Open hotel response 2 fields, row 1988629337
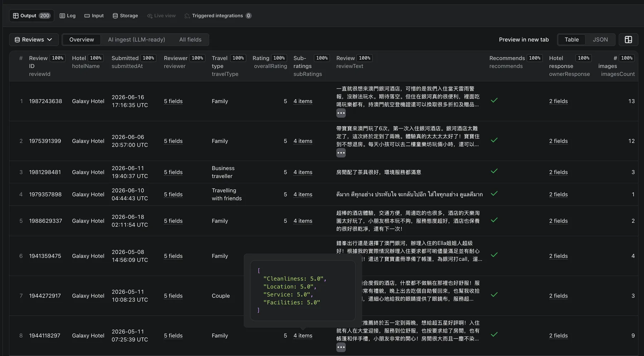Viewport: 644px width, 356px height. [558, 221]
